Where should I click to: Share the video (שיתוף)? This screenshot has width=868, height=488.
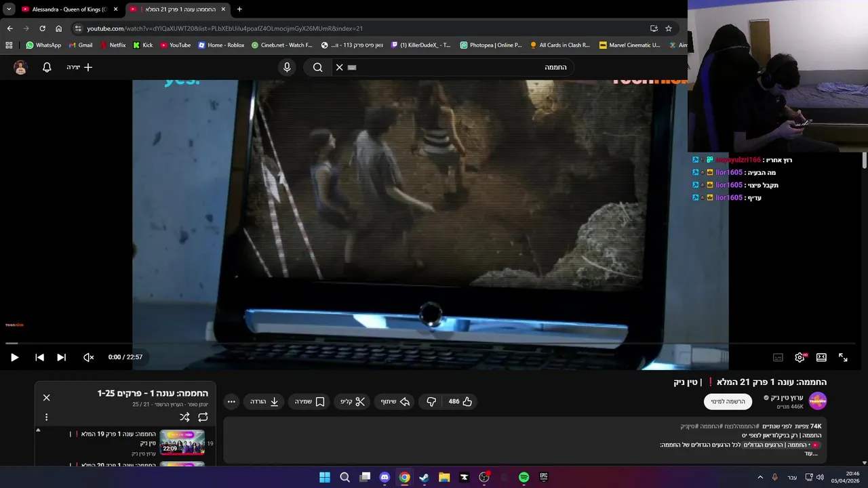click(395, 401)
